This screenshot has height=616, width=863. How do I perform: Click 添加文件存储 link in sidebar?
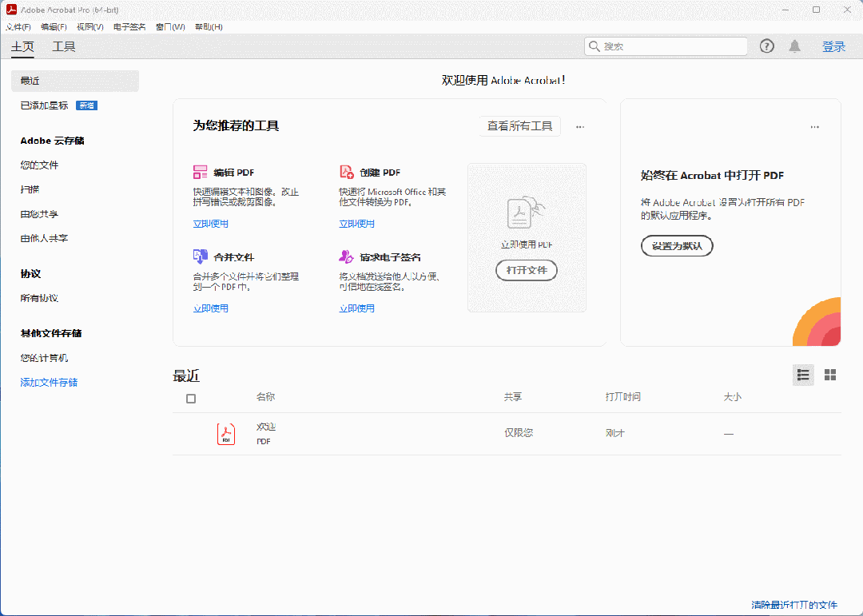pos(49,382)
